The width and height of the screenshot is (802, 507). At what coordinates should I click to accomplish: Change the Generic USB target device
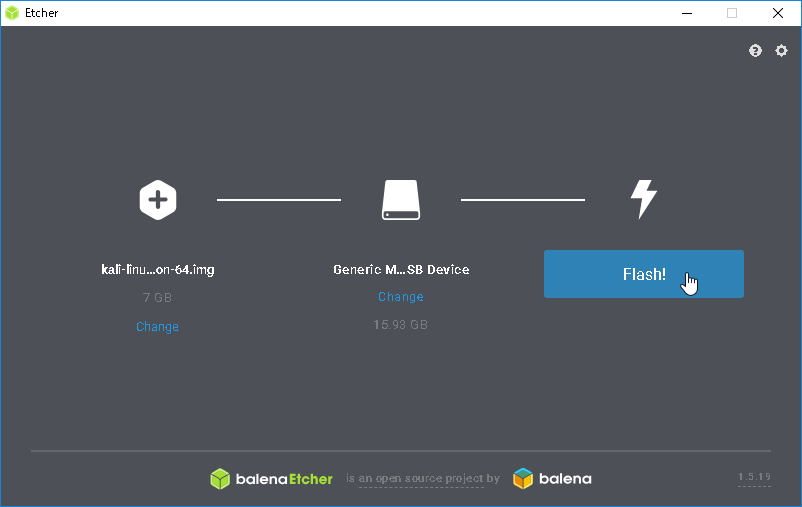pos(401,297)
